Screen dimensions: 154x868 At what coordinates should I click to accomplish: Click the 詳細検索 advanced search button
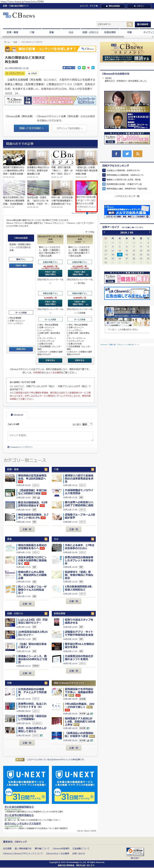(x=143, y=24)
